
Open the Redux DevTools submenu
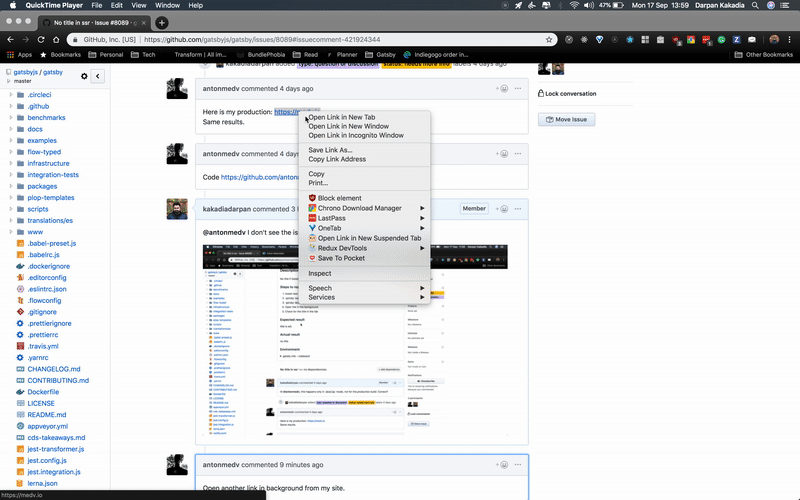click(x=365, y=248)
